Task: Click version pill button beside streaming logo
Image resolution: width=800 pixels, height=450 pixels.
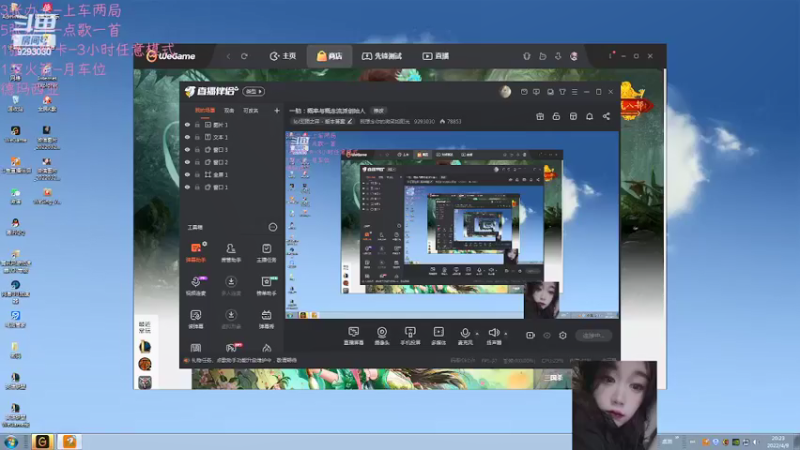Action: [x=254, y=91]
